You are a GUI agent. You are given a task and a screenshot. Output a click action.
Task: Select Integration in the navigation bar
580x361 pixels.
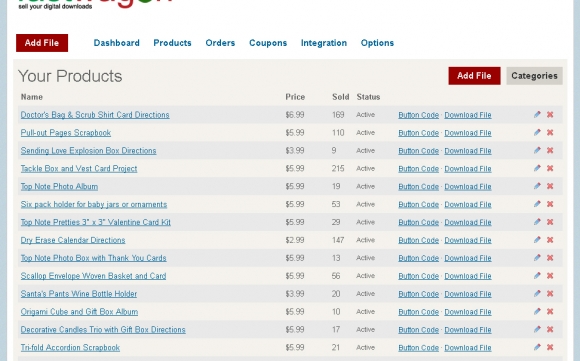(x=324, y=43)
